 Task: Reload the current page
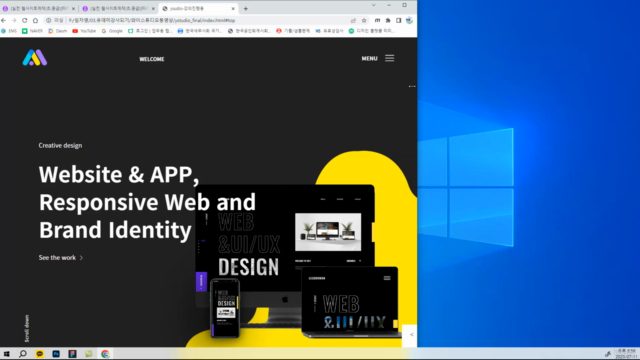click(x=24, y=20)
